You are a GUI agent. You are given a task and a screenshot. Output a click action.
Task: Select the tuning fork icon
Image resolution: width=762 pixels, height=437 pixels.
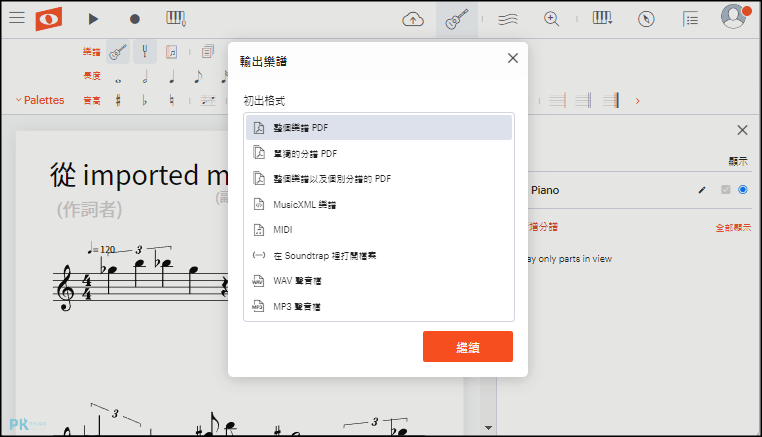(145, 52)
